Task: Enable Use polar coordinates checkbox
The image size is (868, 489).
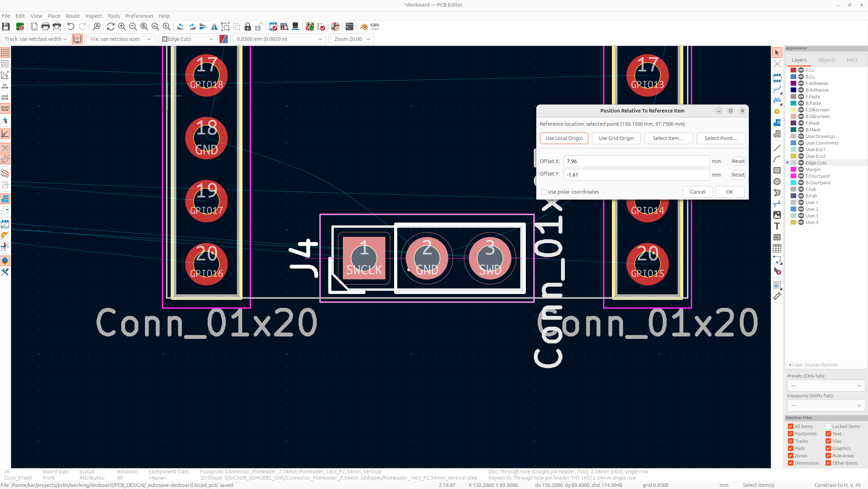Action: point(544,192)
